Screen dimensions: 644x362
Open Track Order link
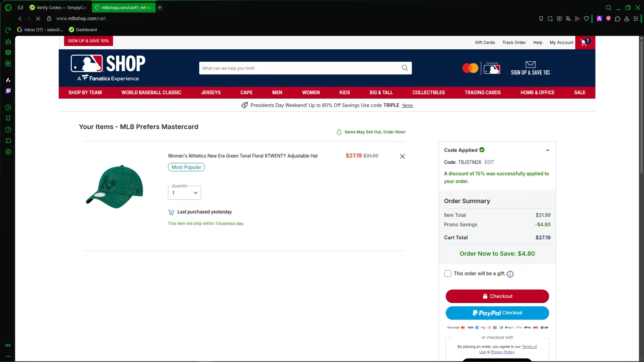pos(514,42)
